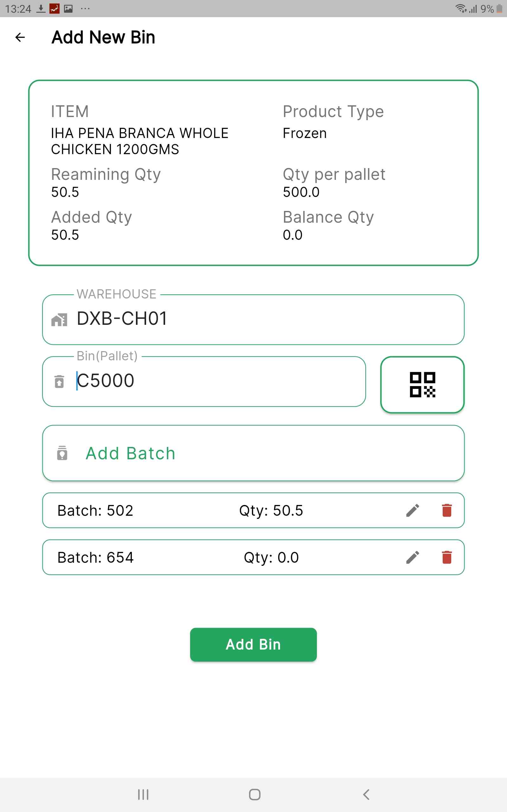The image size is (507, 812).
Task: Tap the back arrow in header
Action: pyautogui.click(x=20, y=37)
